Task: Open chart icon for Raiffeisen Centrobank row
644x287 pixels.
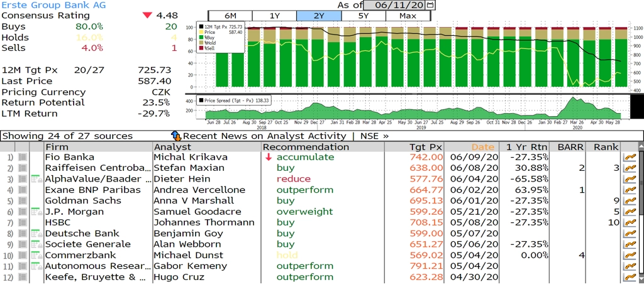Action: (x=629, y=168)
